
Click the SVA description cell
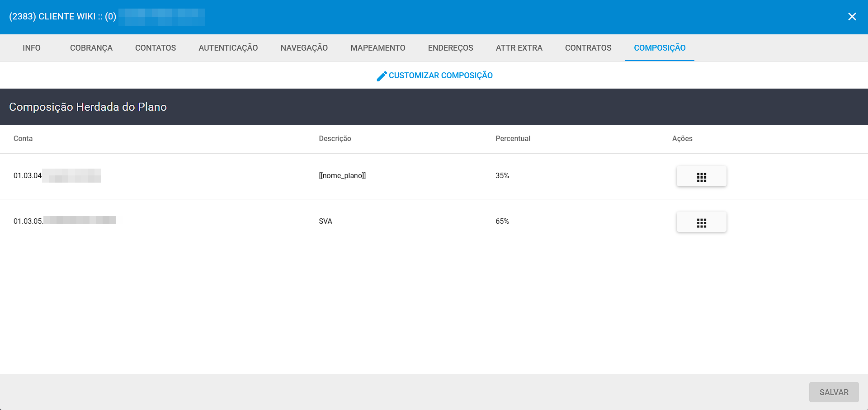click(325, 221)
